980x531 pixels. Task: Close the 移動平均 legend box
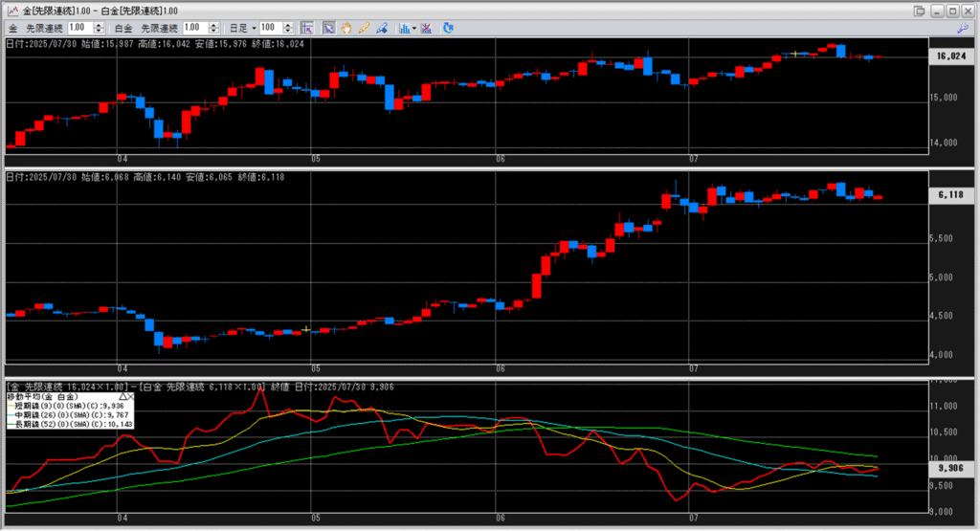pos(133,395)
